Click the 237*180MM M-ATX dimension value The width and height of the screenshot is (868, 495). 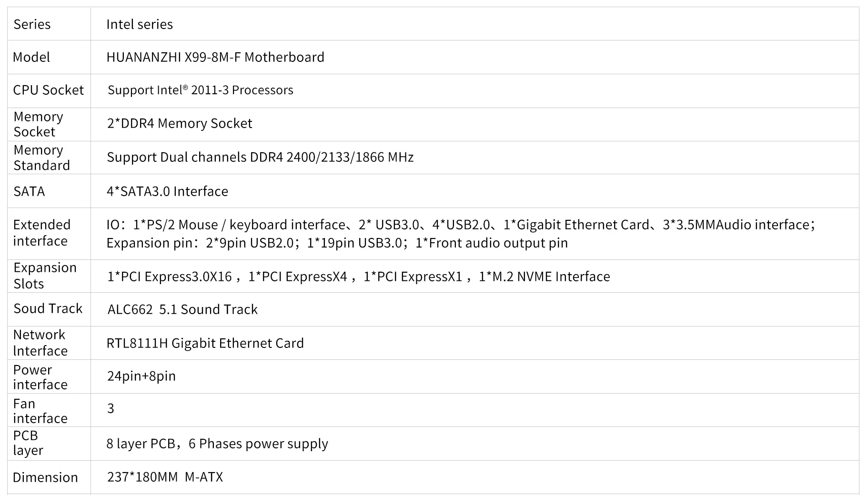(x=165, y=477)
